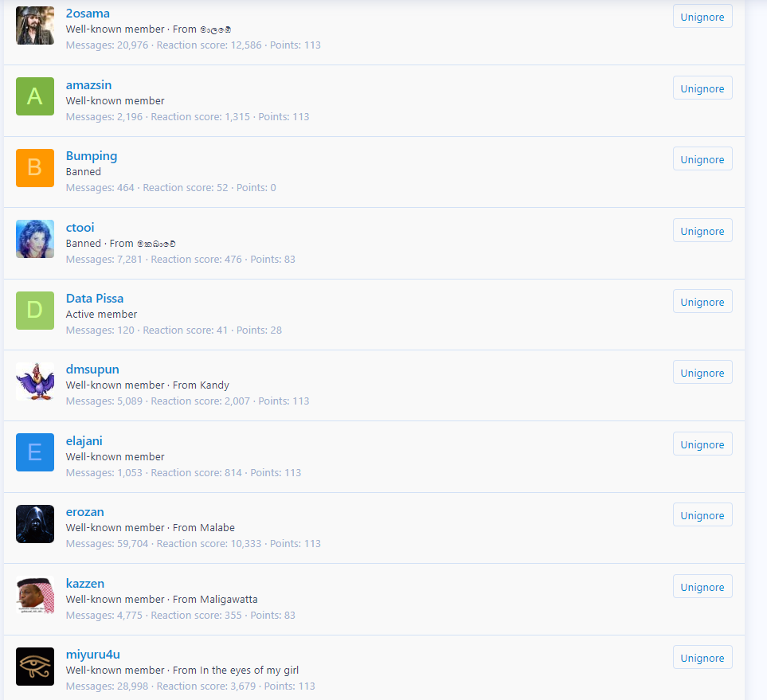The width and height of the screenshot is (767, 700).
Task: Click the 'Messages: 464' stat line
Action: tap(170, 187)
